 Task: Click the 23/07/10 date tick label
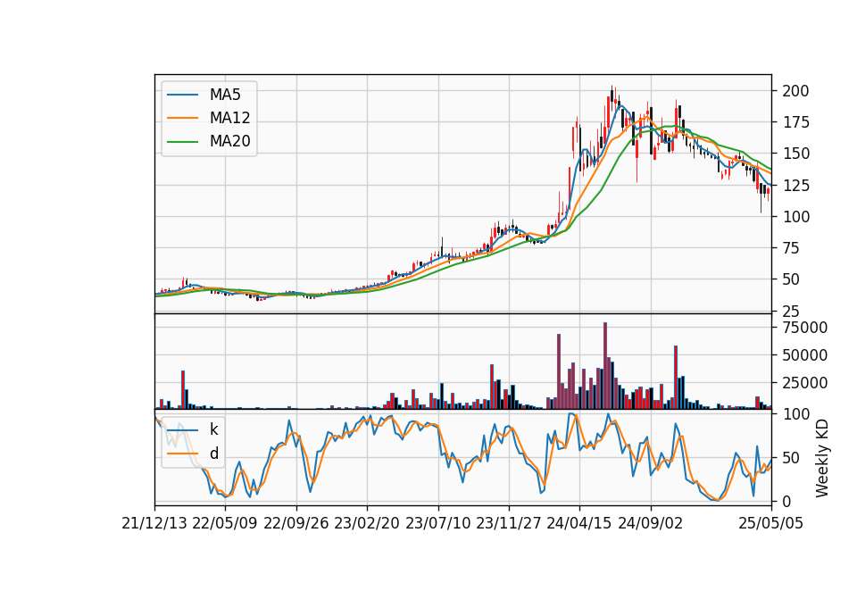coord(437,523)
